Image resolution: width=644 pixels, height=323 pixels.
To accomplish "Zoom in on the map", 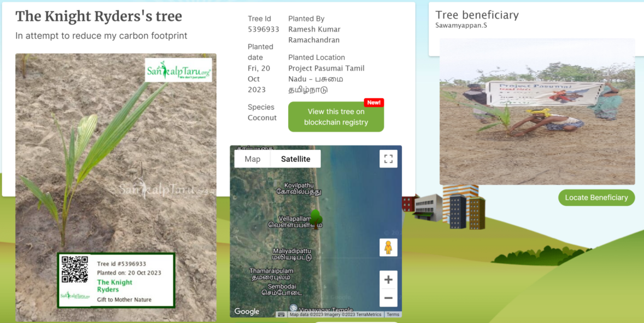I will [x=388, y=280].
